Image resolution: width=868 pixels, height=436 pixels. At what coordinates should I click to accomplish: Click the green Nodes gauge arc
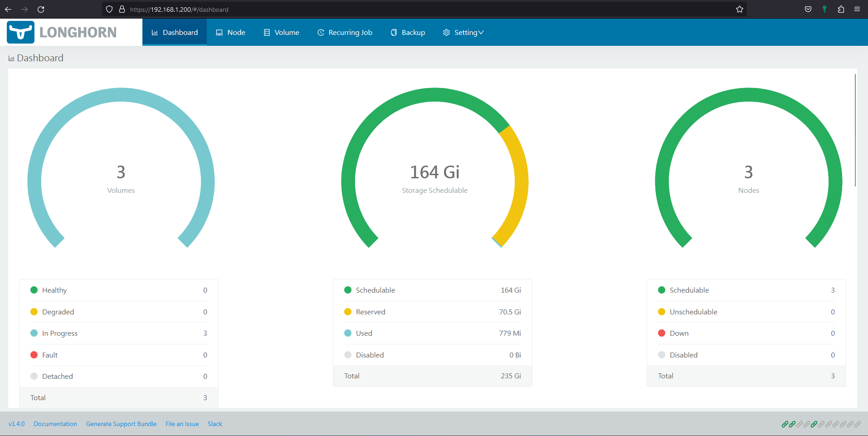click(x=749, y=95)
